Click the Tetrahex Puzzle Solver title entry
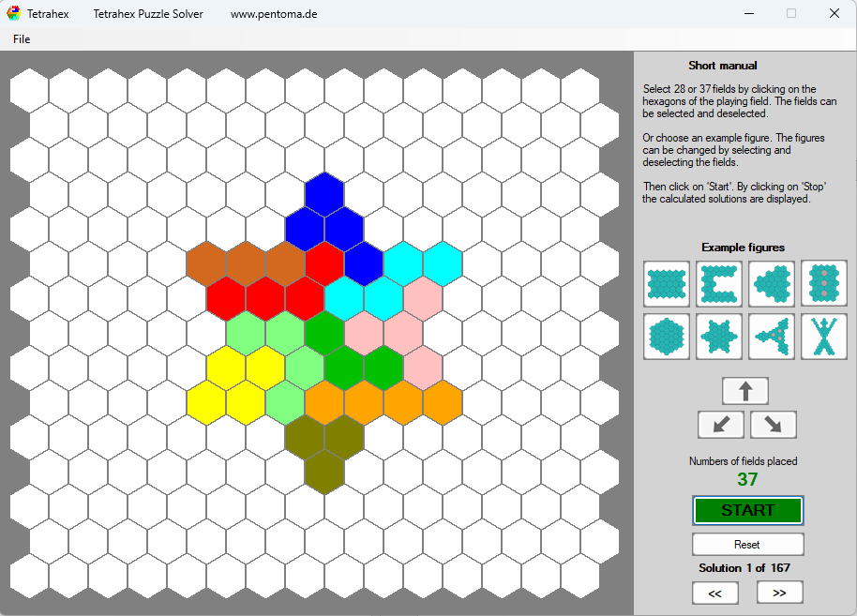The image size is (857, 616). (147, 14)
